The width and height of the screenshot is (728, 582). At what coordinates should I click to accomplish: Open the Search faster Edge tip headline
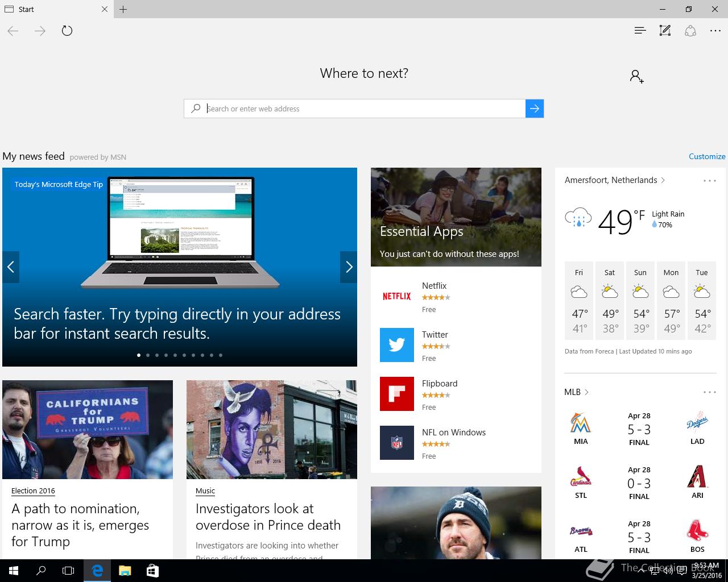click(x=177, y=323)
